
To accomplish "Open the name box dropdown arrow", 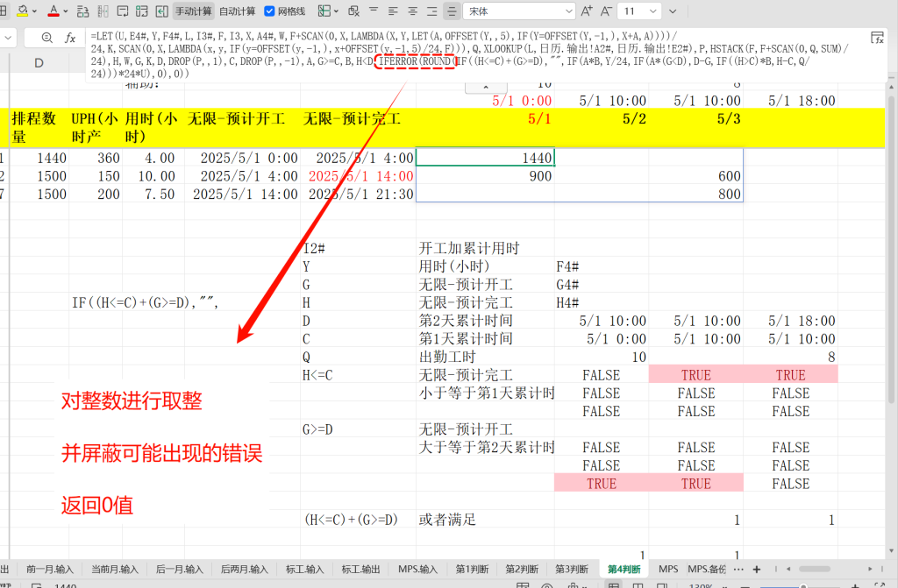I will point(8,39).
